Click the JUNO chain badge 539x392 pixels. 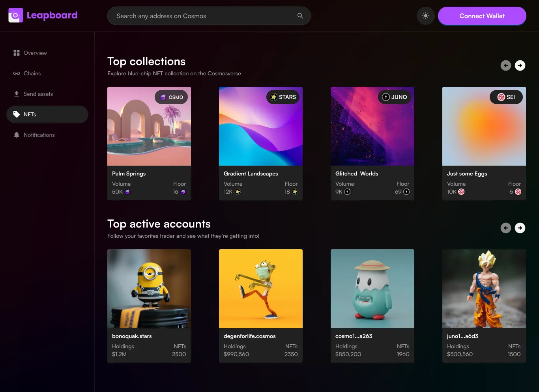click(395, 97)
